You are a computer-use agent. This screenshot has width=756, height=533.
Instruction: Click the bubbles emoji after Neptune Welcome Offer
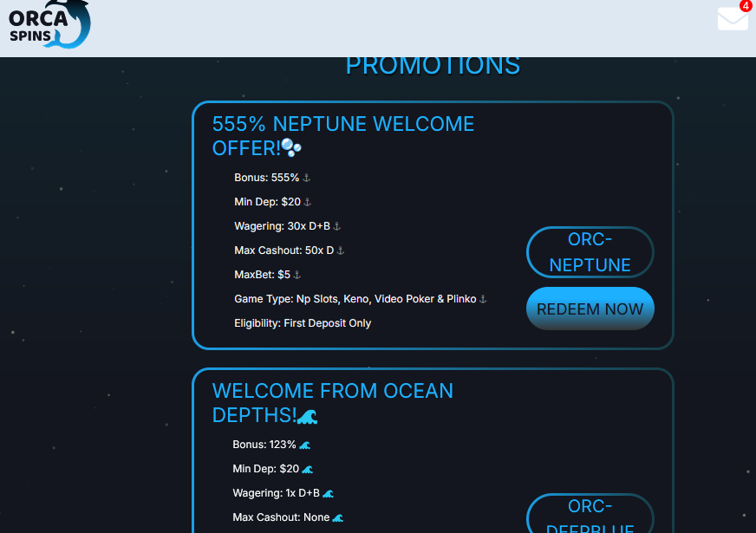click(291, 147)
